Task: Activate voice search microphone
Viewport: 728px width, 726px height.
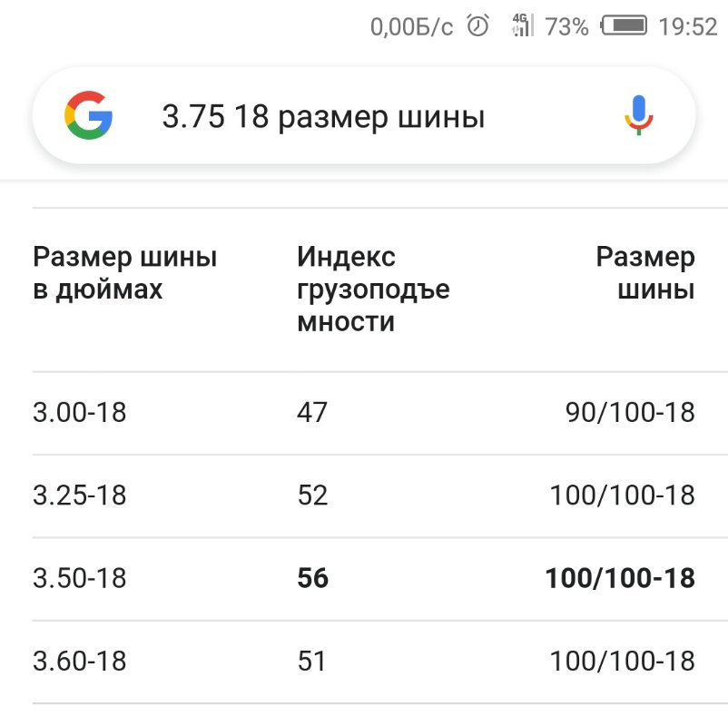Action: click(x=638, y=115)
